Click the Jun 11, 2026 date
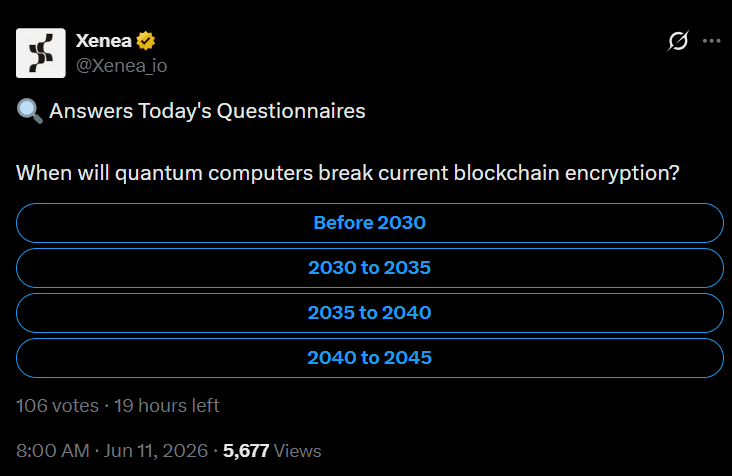 click(155, 451)
